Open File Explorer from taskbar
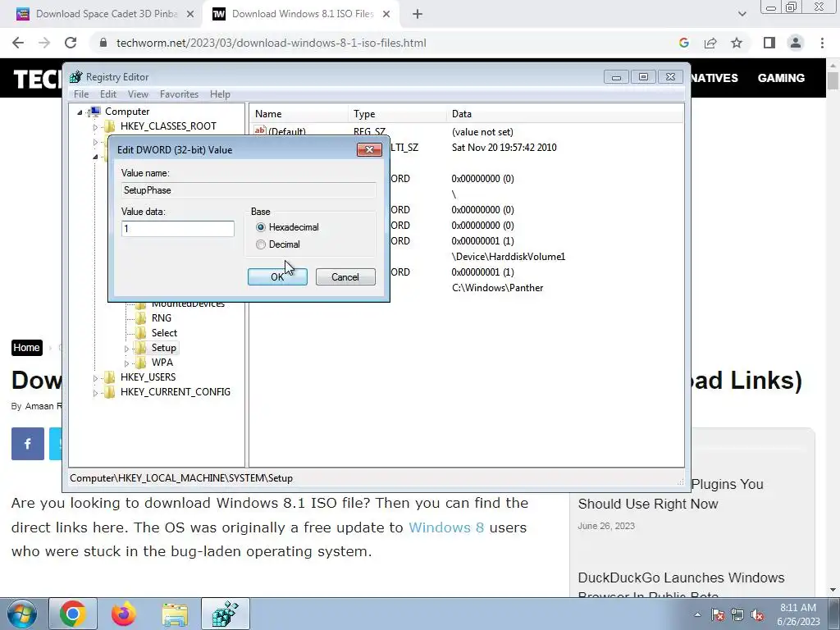Image resolution: width=840 pixels, height=630 pixels. coord(175,614)
